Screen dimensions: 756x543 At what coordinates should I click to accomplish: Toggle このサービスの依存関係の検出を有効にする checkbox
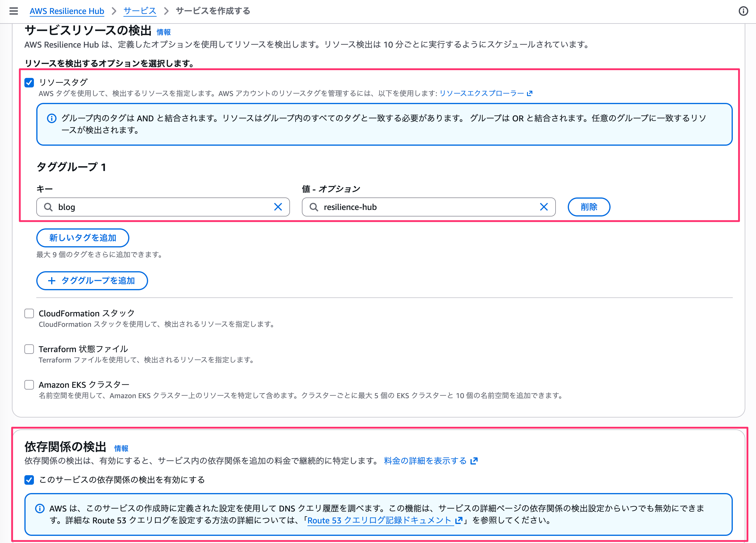click(x=29, y=480)
